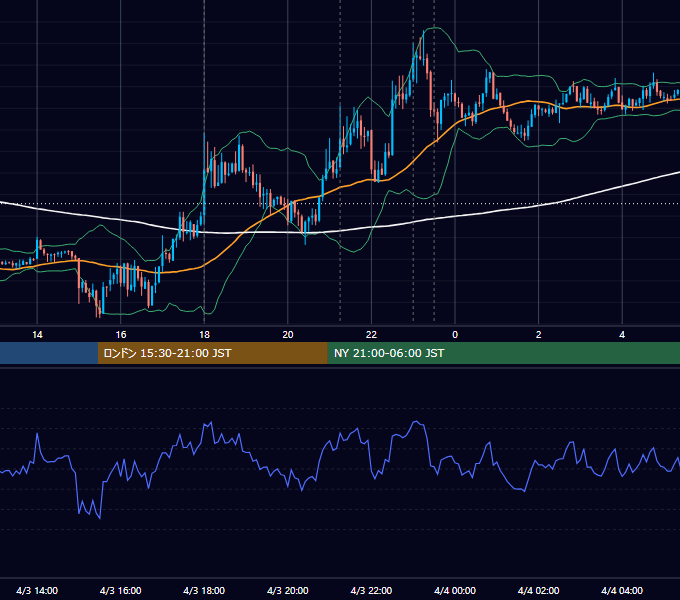Click the 4/3 22:00 time label
The image size is (680, 600).
pos(371,590)
